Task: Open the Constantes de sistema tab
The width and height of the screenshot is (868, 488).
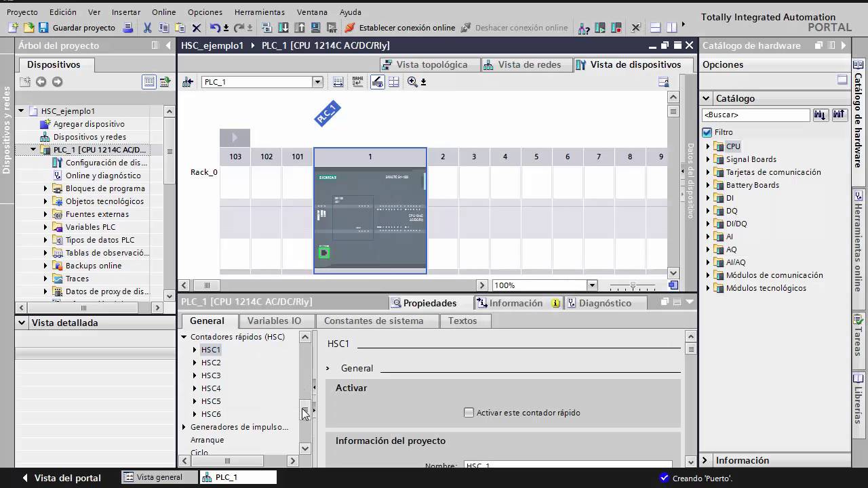Action: [x=374, y=321]
